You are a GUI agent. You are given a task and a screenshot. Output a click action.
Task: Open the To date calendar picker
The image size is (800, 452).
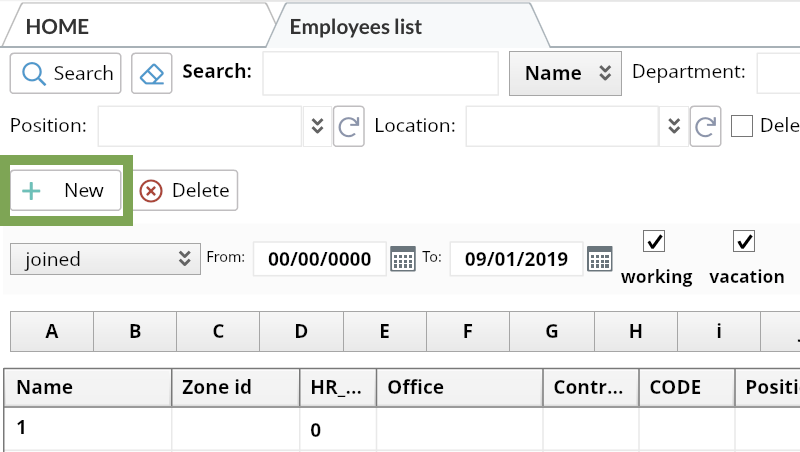tap(599, 258)
